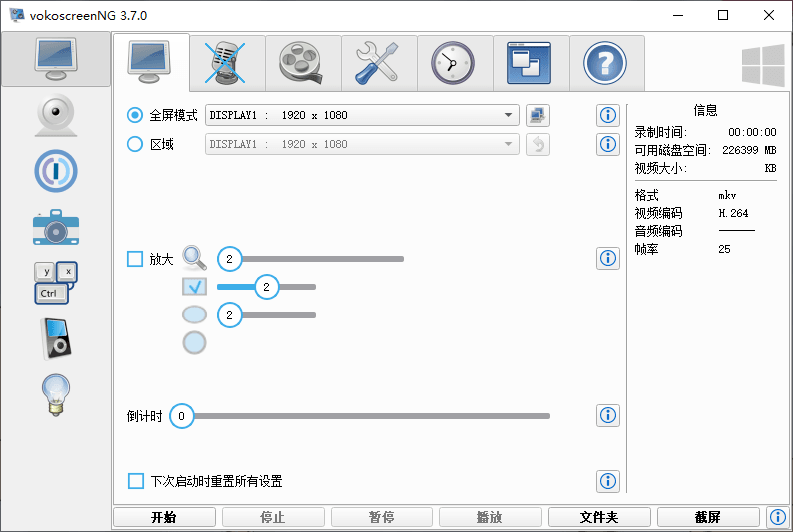Switch to the clock timer tab
Viewport: 793px width, 532px height.
tap(455, 63)
